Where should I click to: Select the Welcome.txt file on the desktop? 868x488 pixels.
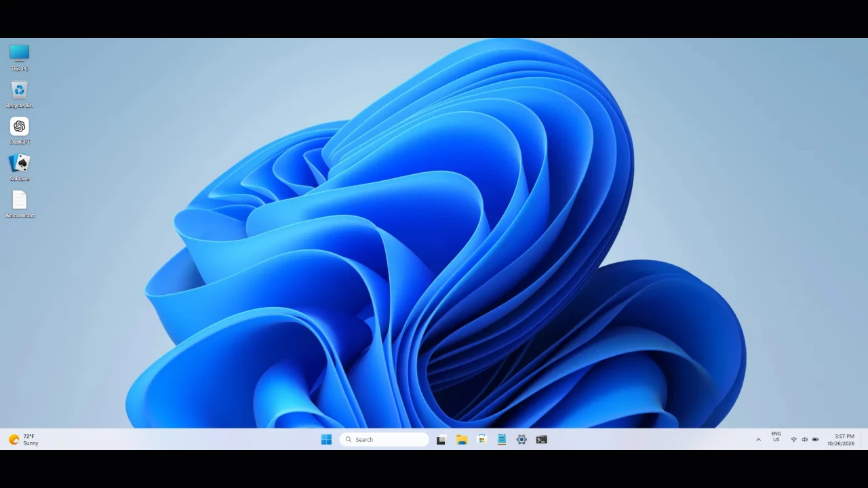pos(19,204)
